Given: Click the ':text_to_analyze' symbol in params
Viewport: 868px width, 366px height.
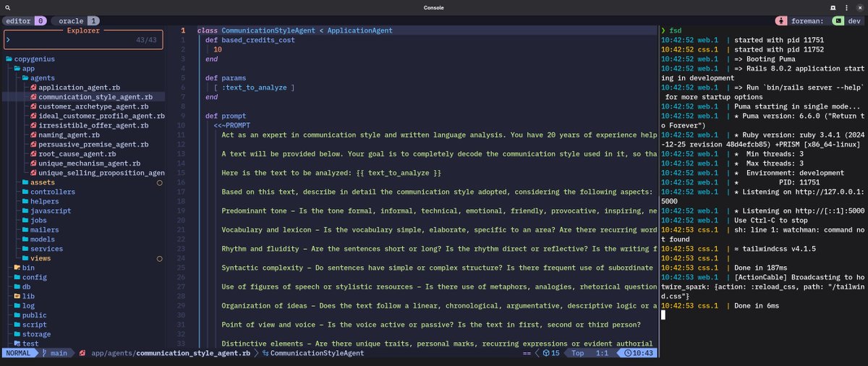Looking at the screenshot, I should [x=253, y=88].
